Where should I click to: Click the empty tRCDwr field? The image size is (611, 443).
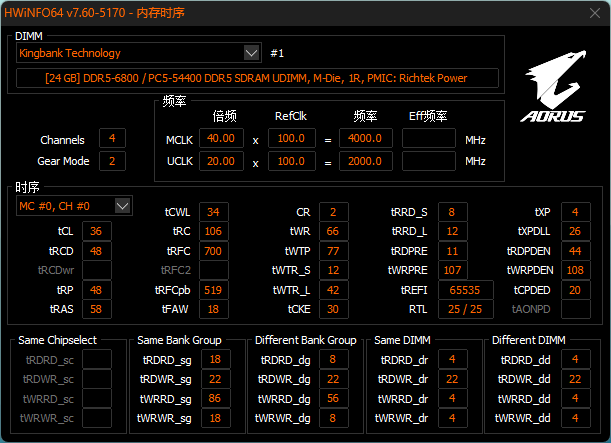97,270
